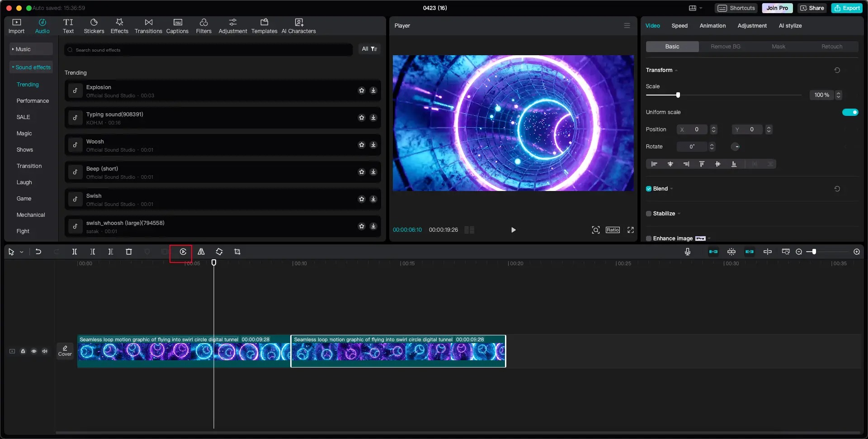Toggle the clip linkage button
This screenshot has width=868, height=439.
(x=750, y=252)
